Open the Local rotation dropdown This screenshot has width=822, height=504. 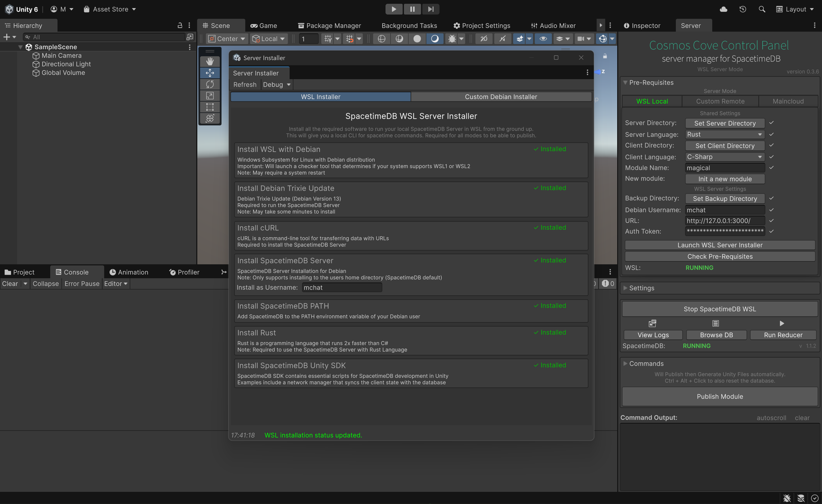coord(269,39)
